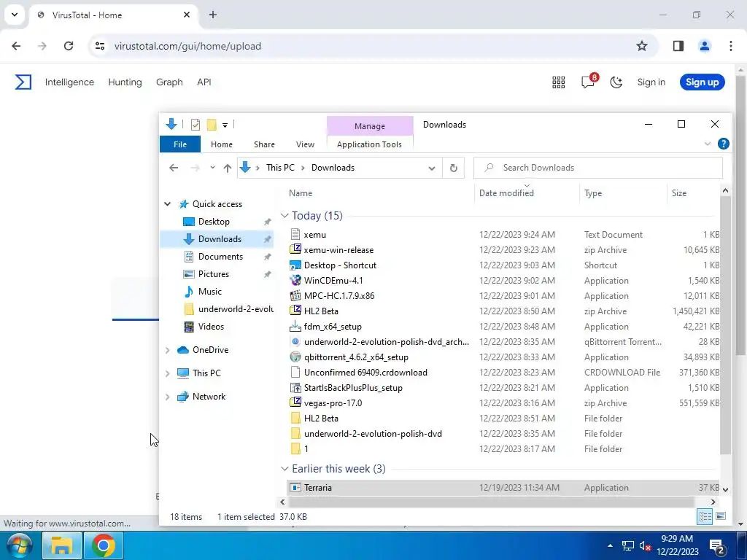Click the VirusTotal logo icon
Image resolution: width=747 pixels, height=560 pixels.
[x=23, y=82]
